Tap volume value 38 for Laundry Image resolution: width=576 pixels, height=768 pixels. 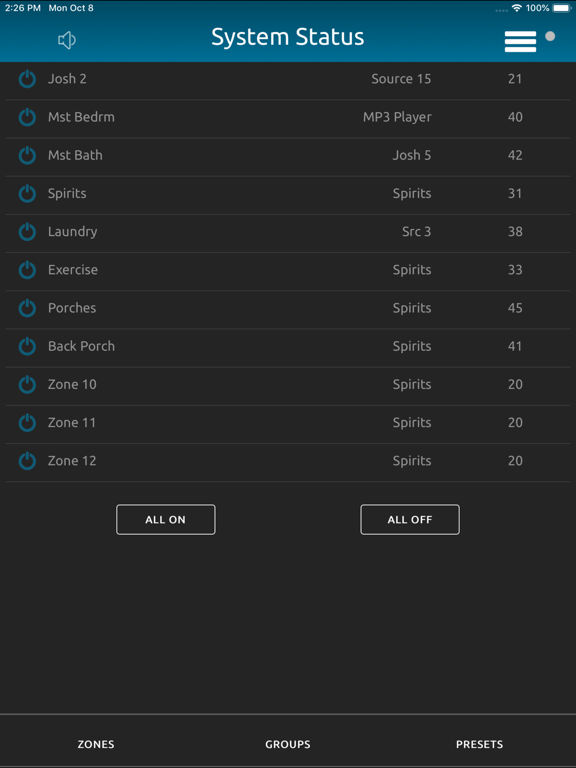pos(515,232)
